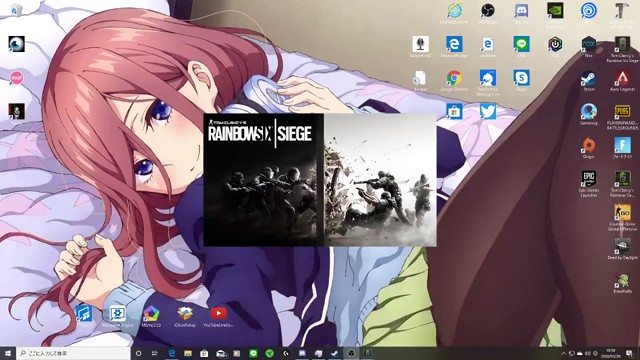Open the youtube shortcut file on the desktop
The width and height of the screenshot is (640, 360).
tap(487, 44)
